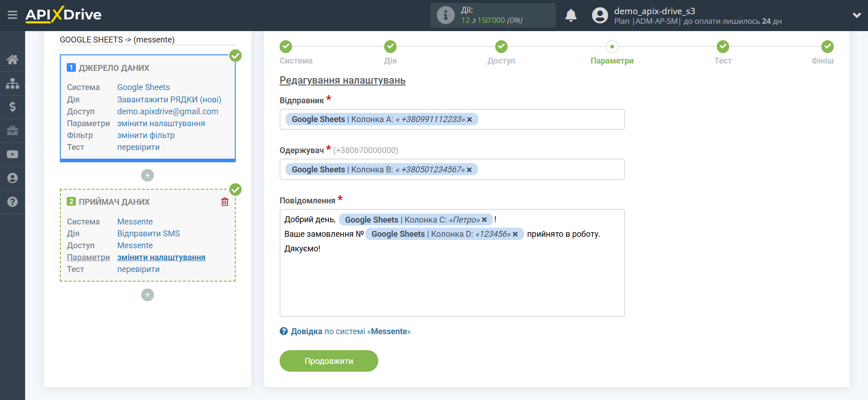The image size is (868, 400).
Task: Open the demo.apixdrive@gmail.com access link
Action: pyautogui.click(x=168, y=112)
